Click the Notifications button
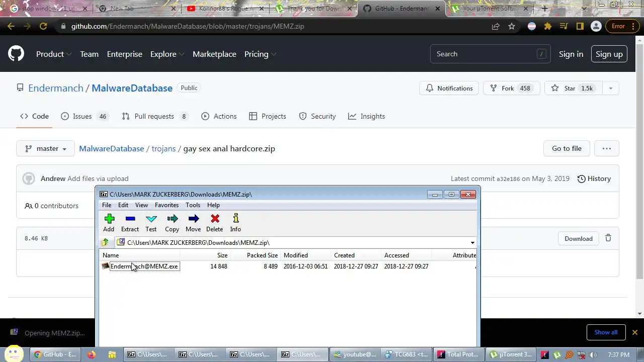644x362 pixels. click(x=449, y=88)
